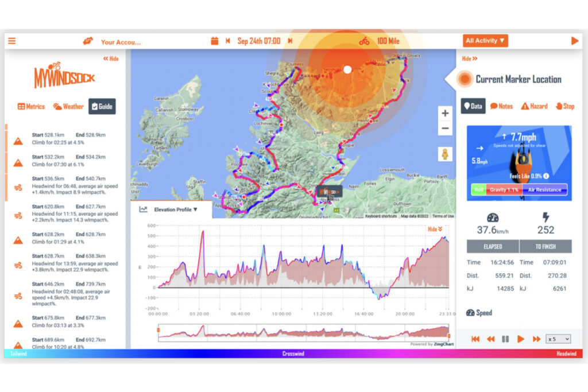
Task: Click the chart icon beside Elevation Profile
Action: (x=143, y=209)
